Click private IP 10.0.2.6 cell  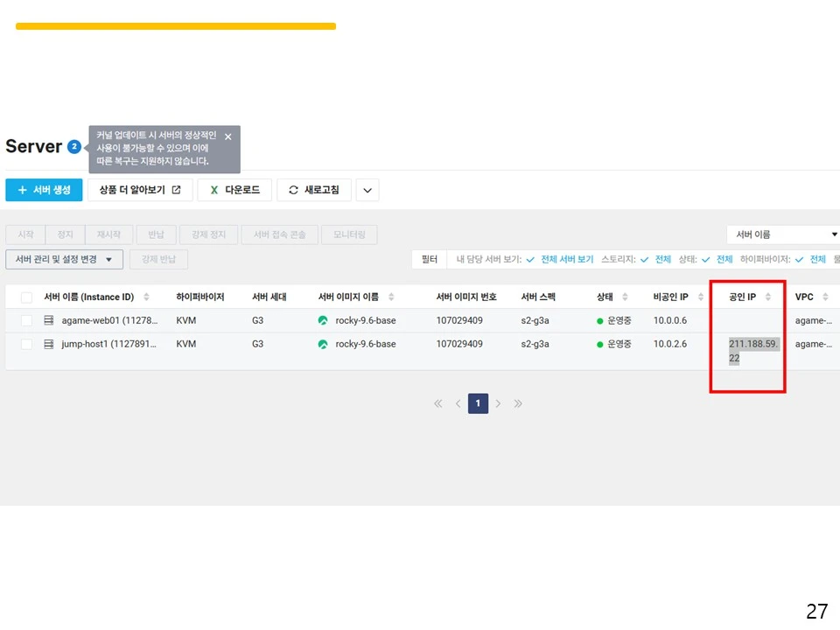click(670, 344)
